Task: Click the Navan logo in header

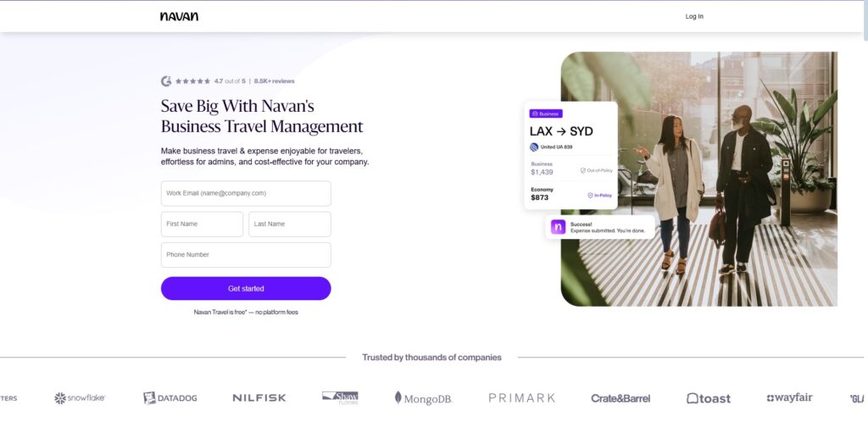Action: click(x=179, y=17)
